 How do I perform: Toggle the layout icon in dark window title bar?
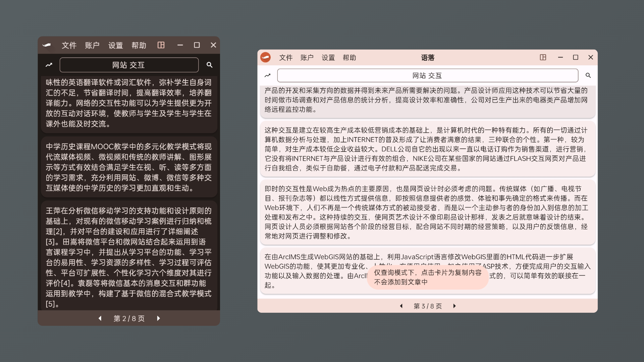[161, 45]
